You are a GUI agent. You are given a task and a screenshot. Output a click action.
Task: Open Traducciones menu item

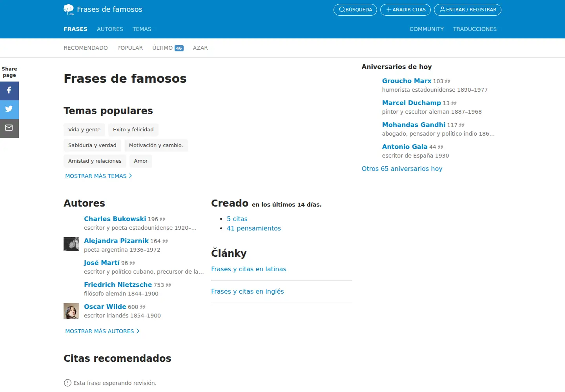[475, 29]
